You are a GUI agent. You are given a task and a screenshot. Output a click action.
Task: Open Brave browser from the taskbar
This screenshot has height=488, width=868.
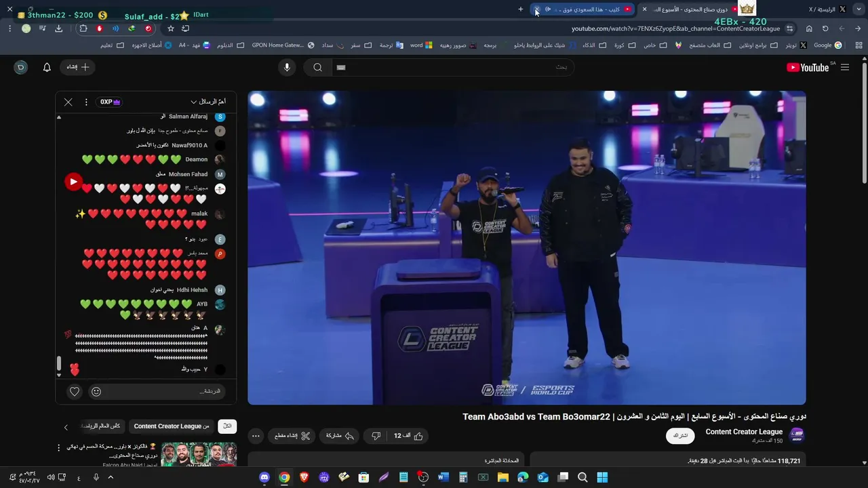tap(304, 477)
